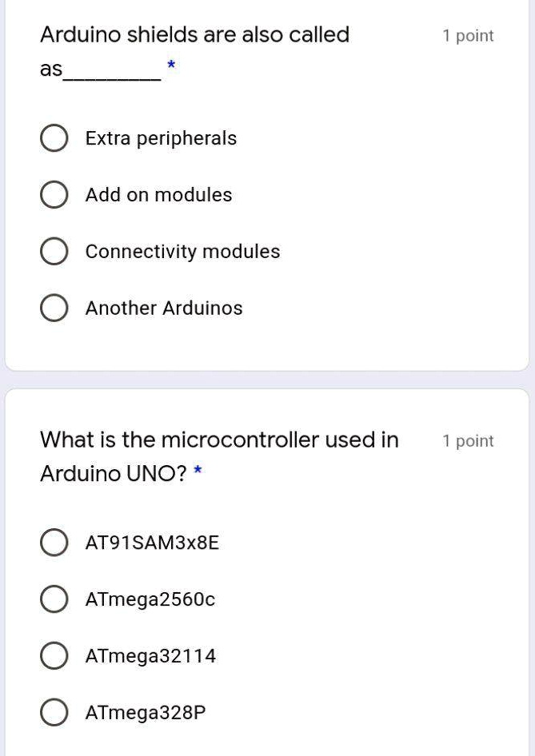Image resolution: width=535 pixels, height=756 pixels.
Task: Click the 'Extra peripherals' option text
Action: point(161,139)
